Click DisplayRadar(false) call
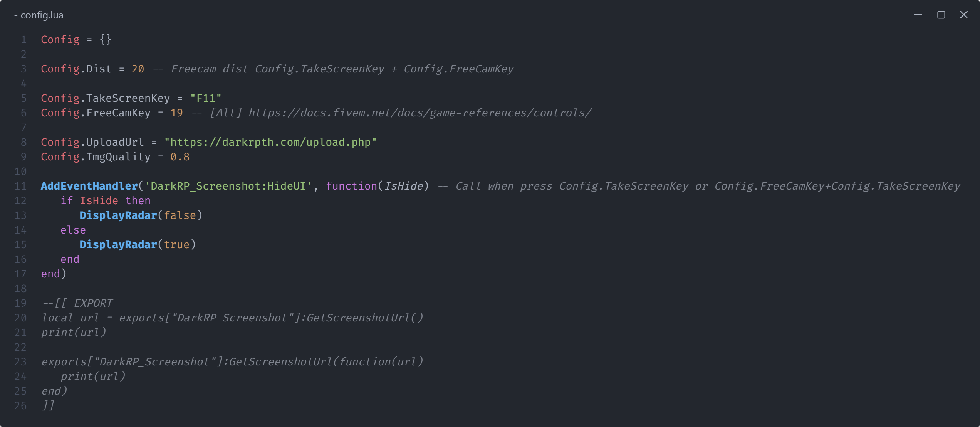980x427 pixels. 141,215
